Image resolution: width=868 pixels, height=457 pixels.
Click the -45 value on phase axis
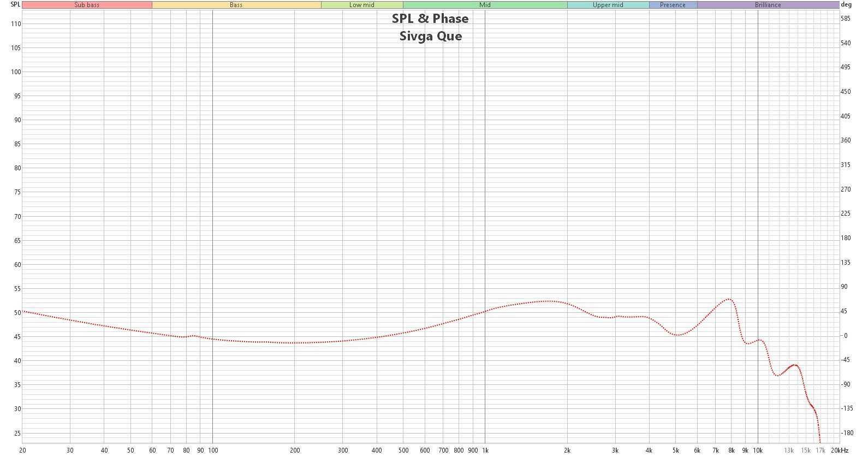(x=845, y=360)
